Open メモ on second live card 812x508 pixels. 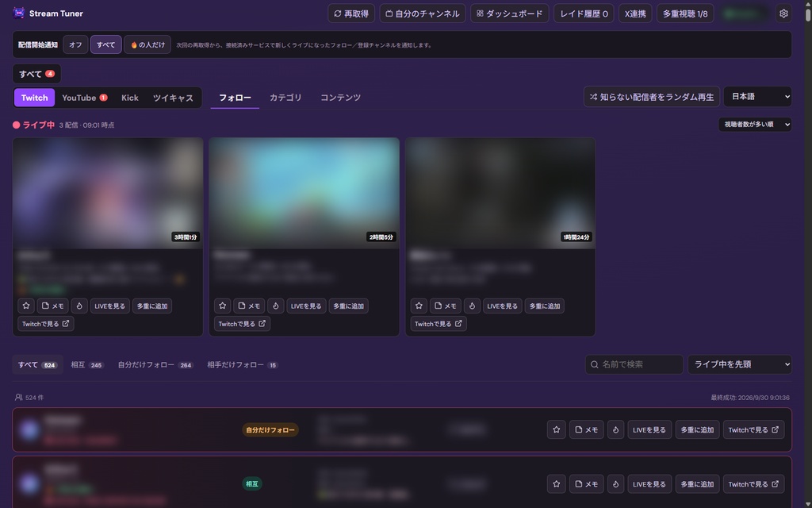(x=248, y=306)
